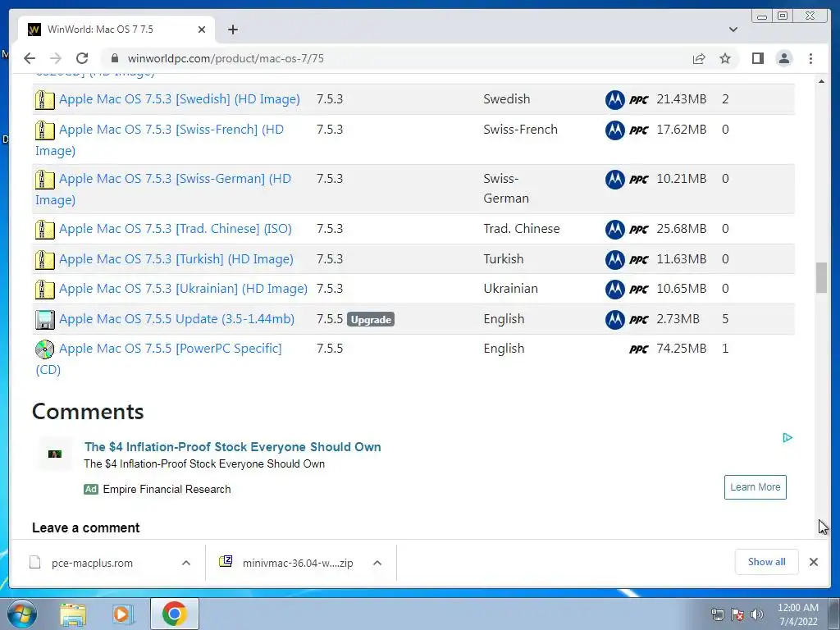Viewport: 840px width, 630px height.
Task: Click the Empire Financial Research advertiser text
Action: [x=167, y=489]
